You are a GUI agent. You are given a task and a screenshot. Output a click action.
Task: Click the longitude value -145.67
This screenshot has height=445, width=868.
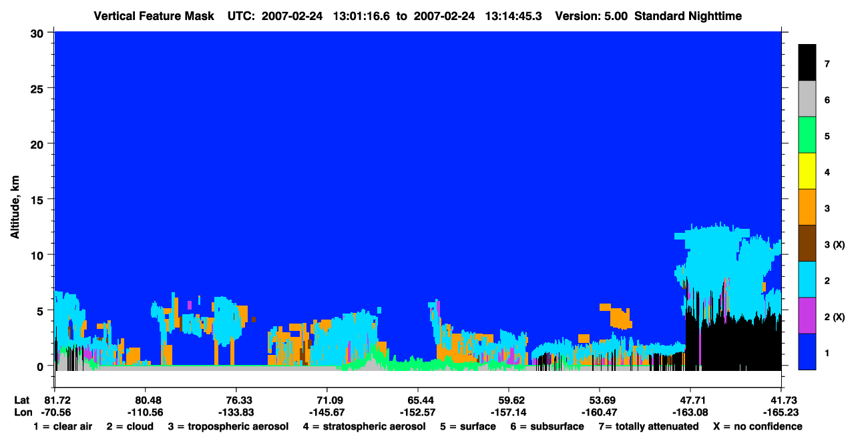pos(327,412)
